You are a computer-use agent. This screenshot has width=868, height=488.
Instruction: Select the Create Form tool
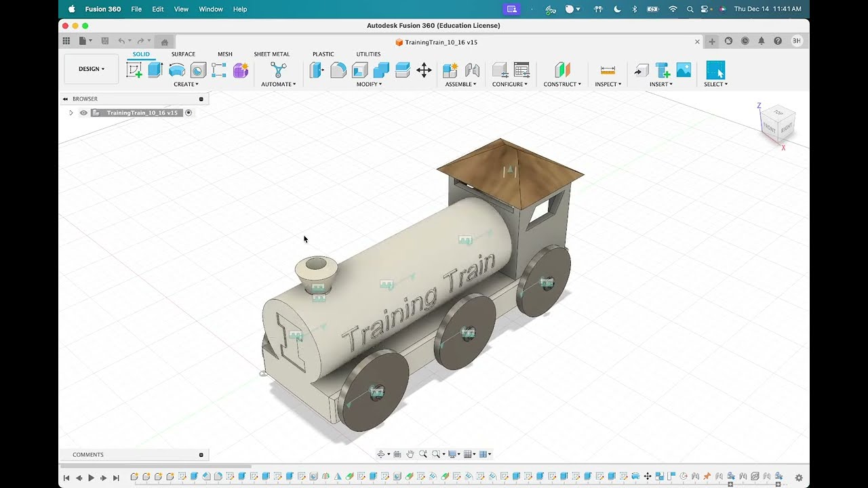(241, 70)
